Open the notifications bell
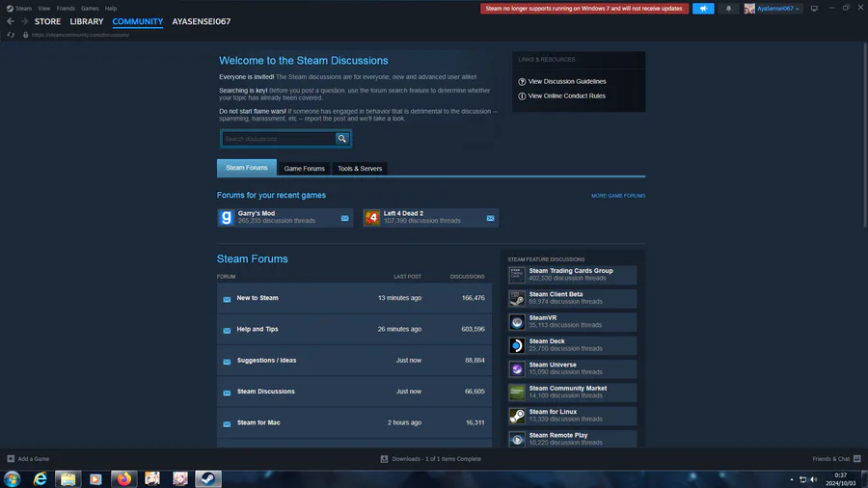The height and width of the screenshot is (488, 868). tap(728, 9)
